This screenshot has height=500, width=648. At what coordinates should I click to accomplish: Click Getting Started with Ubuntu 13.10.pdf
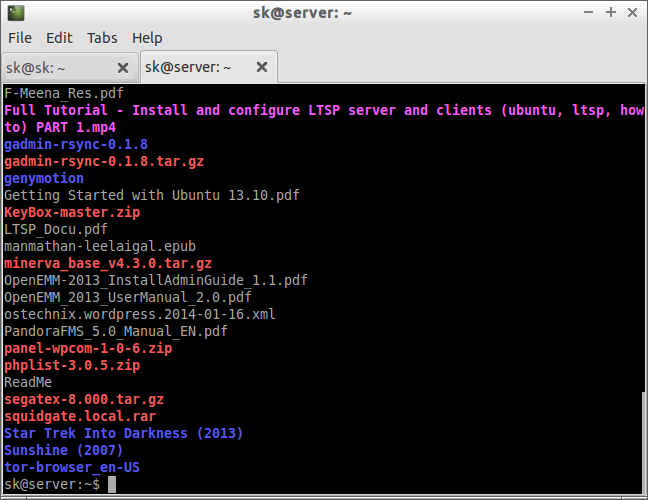click(152, 195)
